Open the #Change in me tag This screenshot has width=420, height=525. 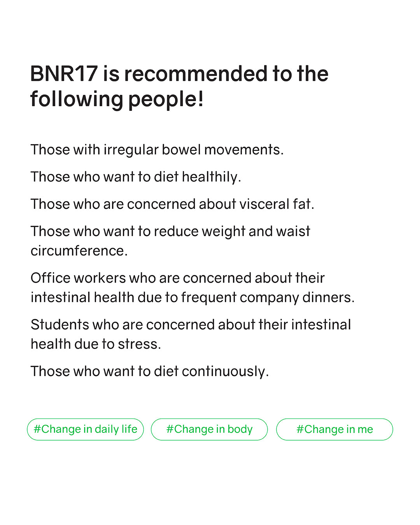click(334, 429)
